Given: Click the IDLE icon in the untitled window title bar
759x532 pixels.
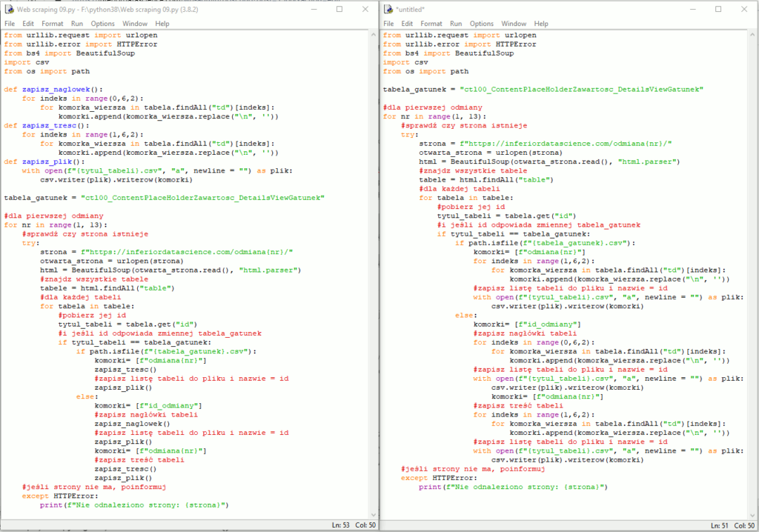Looking at the screenshot, I should coord(389,10).
